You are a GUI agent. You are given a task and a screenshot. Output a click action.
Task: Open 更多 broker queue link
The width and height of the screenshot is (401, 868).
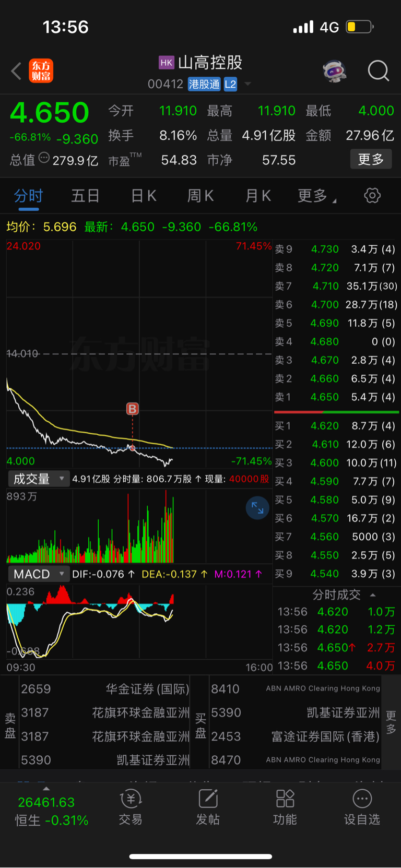coord(391,722)
